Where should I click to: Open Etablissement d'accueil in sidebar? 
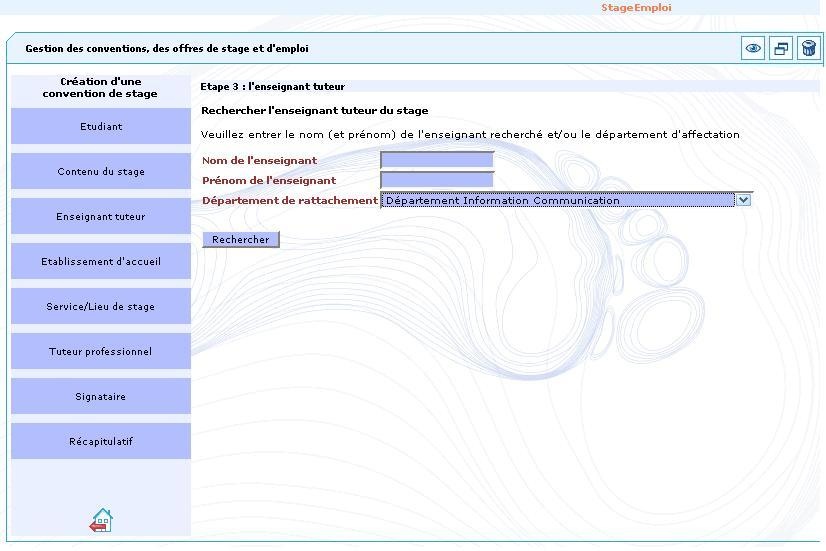click(x=101, y=262)
